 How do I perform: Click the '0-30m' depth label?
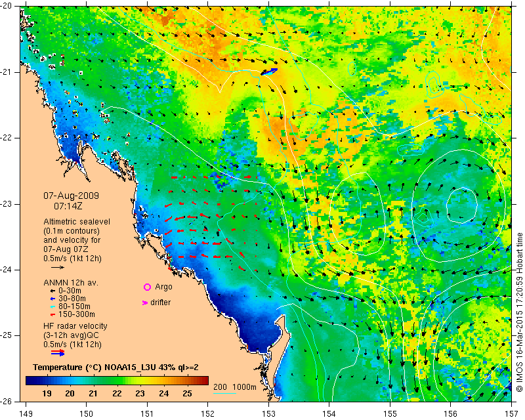(x=70, y=291)
